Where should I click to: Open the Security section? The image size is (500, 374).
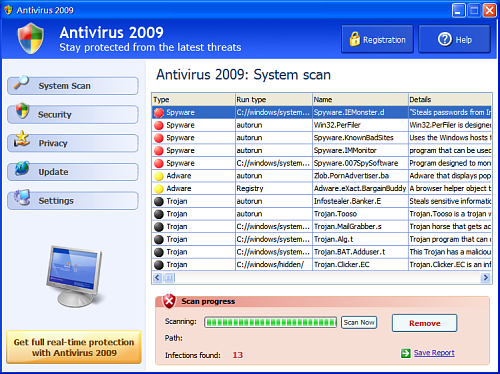pyautogui.click(x=73, y=115)
